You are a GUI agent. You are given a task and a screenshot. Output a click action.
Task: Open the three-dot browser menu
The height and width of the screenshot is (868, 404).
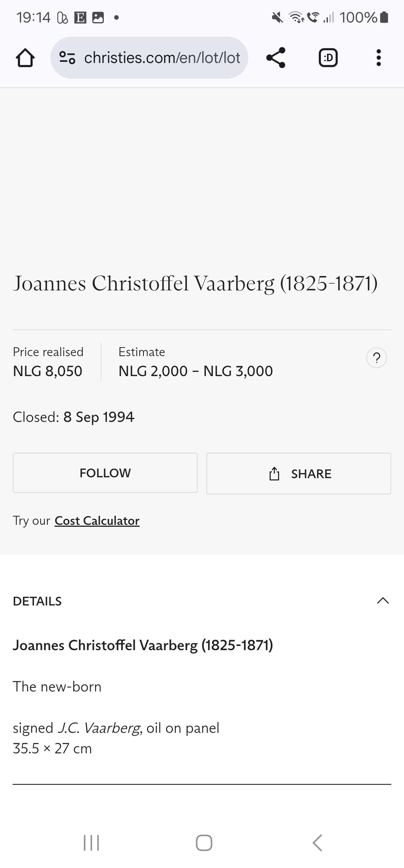[x=378, y=58]
